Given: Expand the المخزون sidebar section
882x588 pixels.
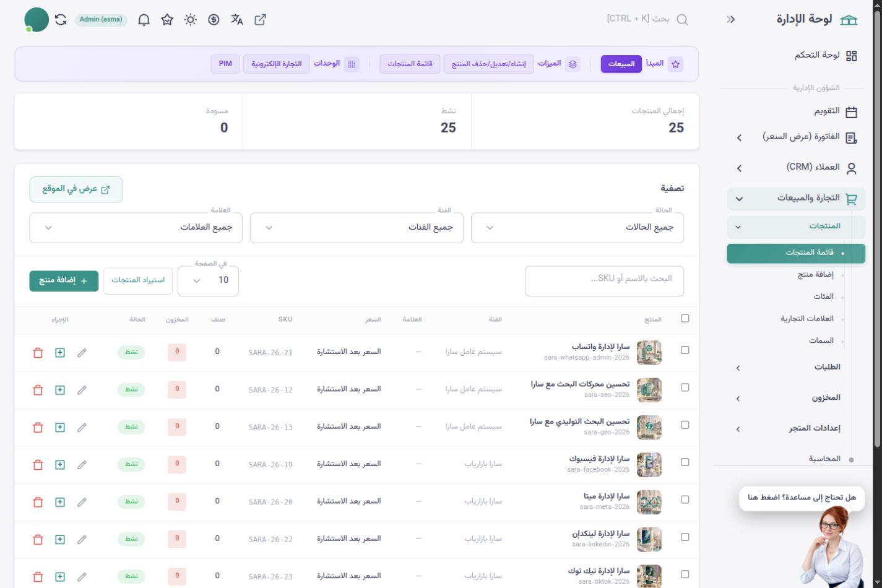Looking at the screenshot, I should tap(796, 398).
